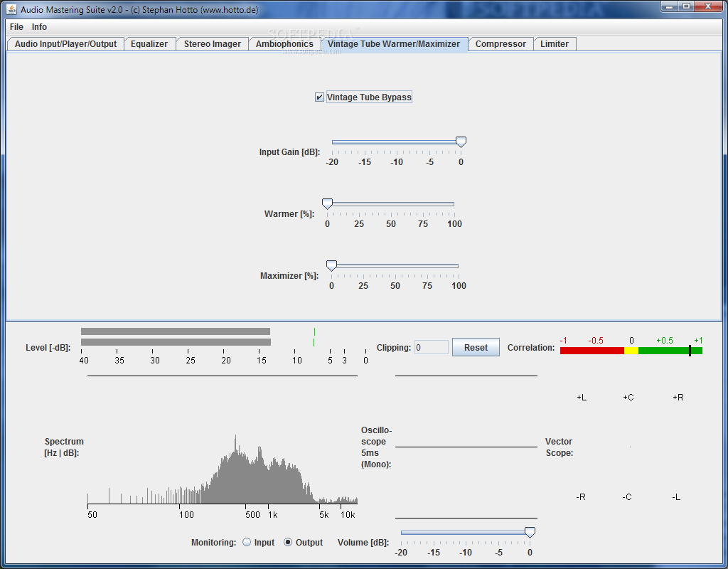Click the Maximizer [%] label
728x569 pixels.
pos(289,275)
